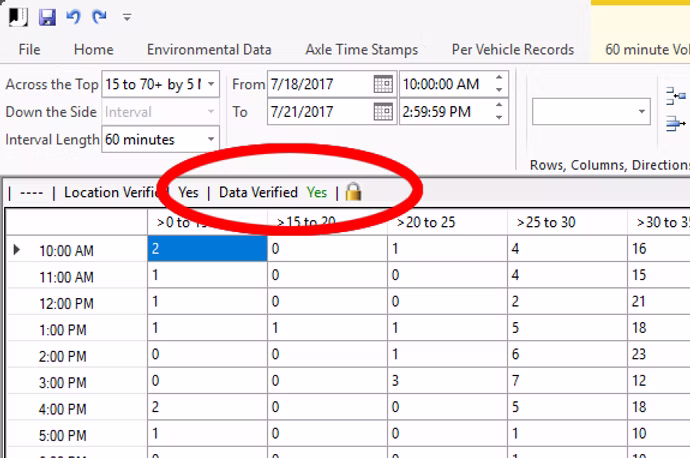Click the green Data Verified Yes value

coord(317,192)
